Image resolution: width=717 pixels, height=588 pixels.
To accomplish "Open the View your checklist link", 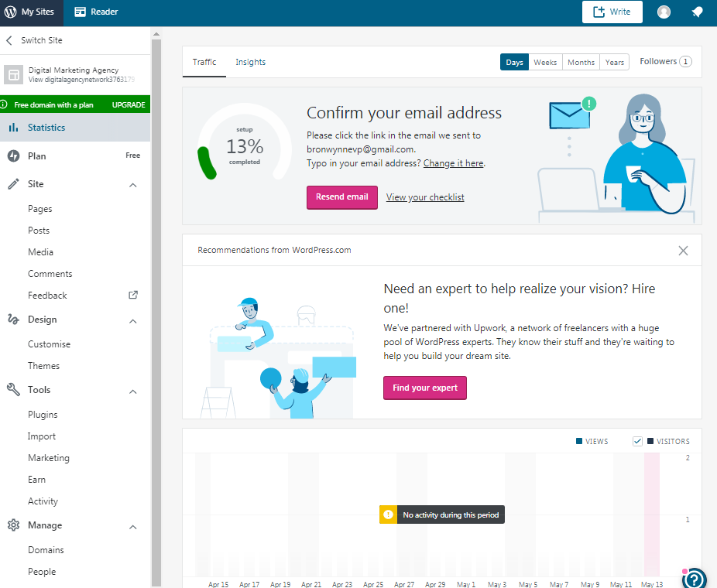I will (x=425, y=197).
